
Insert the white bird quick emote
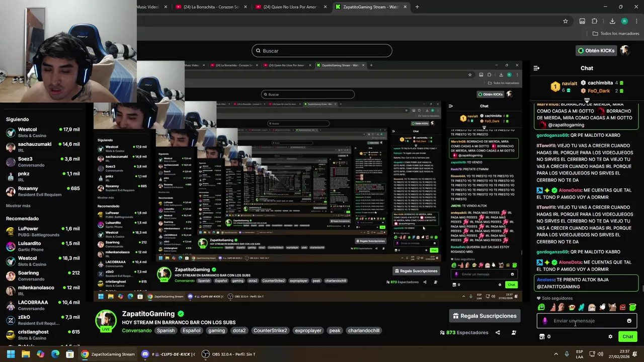(602, 307)
